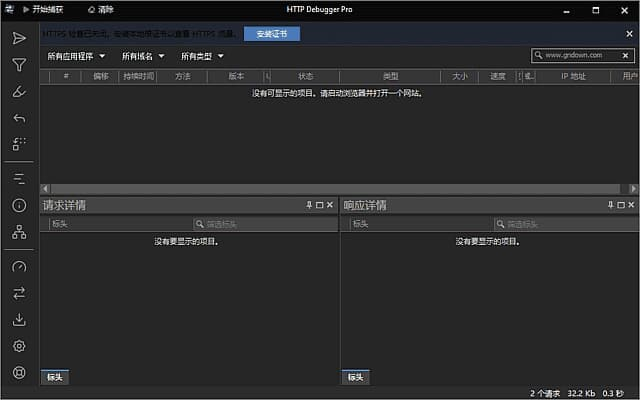
Task: Clear the captured list with 清除
Action: (101, 9)
